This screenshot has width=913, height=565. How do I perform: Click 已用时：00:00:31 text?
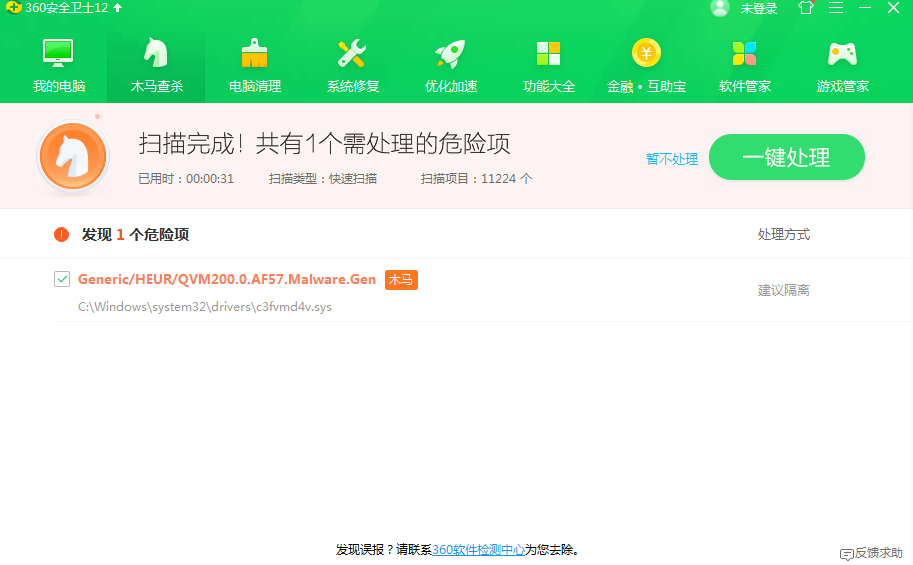pyautogui.click(x=186, y=179)
